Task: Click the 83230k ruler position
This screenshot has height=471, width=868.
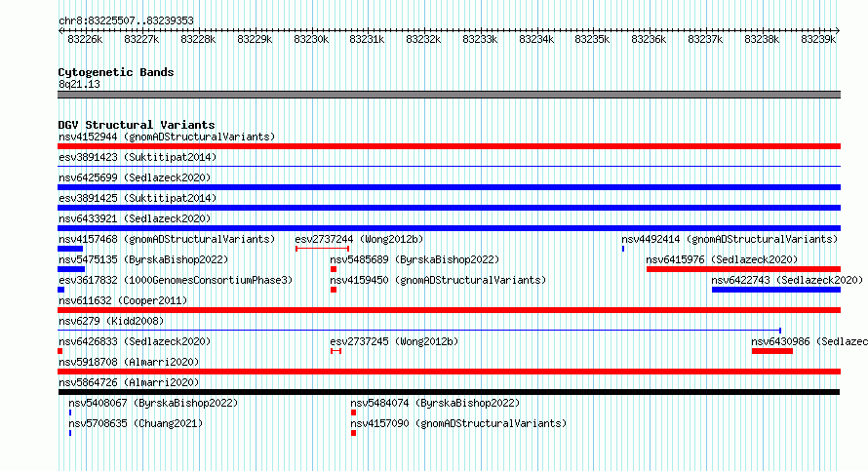Action: click(311, 39)
